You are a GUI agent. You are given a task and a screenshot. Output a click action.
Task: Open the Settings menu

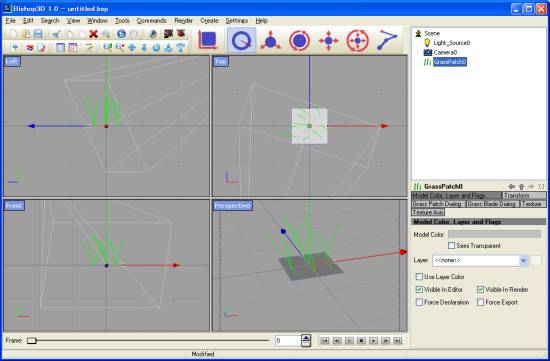tap(237, 21)
